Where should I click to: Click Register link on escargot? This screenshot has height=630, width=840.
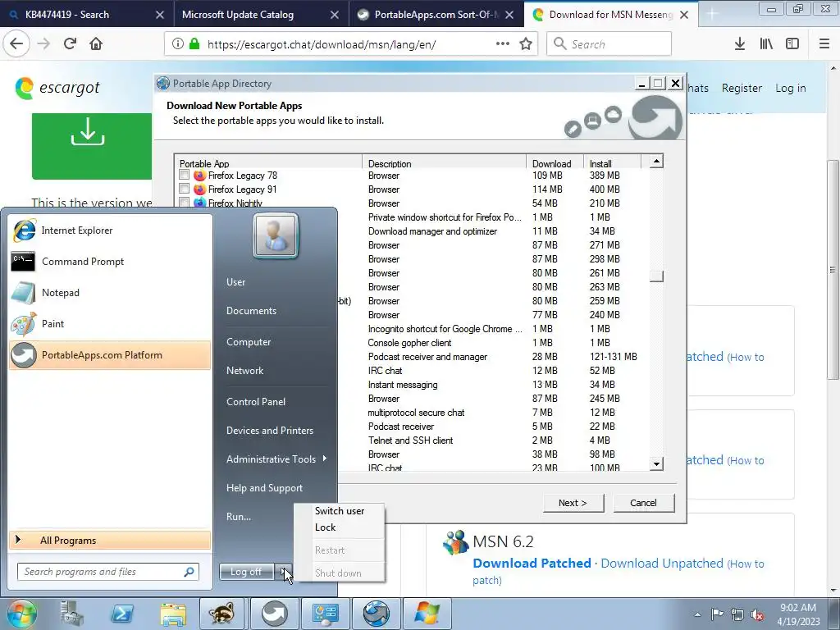coord(742,88)
